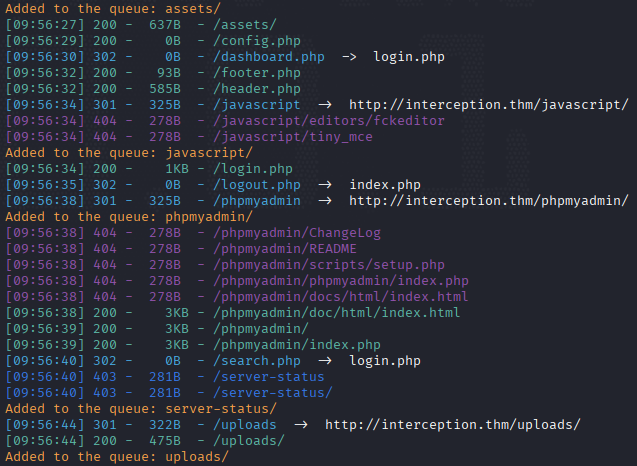
Task: Click the /header.php path
Action: (257, 89)
